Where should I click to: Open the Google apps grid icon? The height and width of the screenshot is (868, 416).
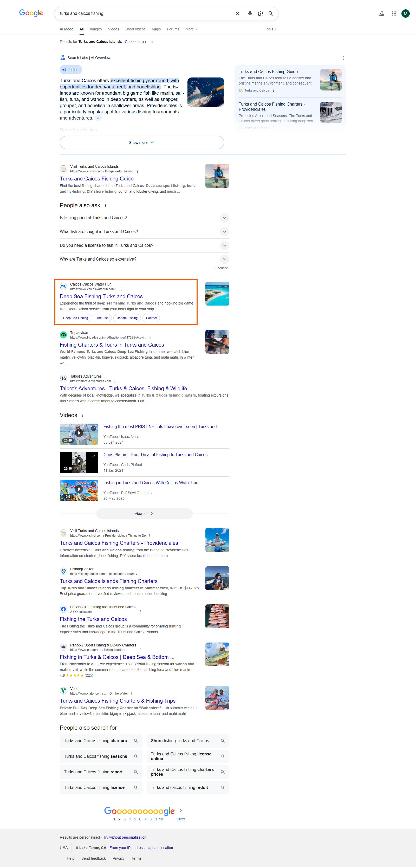point(394,14)
